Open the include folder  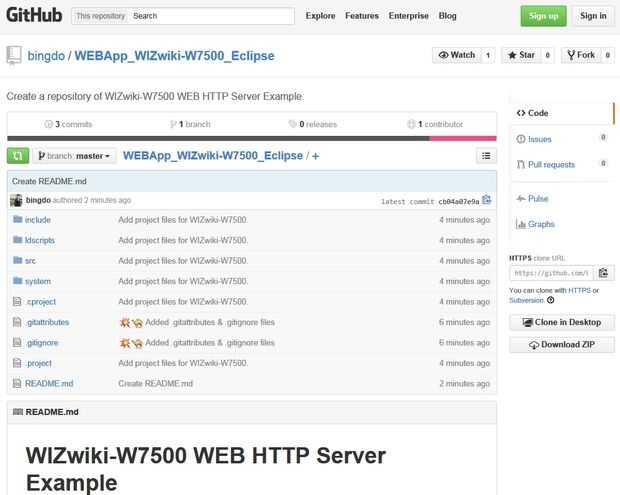[38, 220]
